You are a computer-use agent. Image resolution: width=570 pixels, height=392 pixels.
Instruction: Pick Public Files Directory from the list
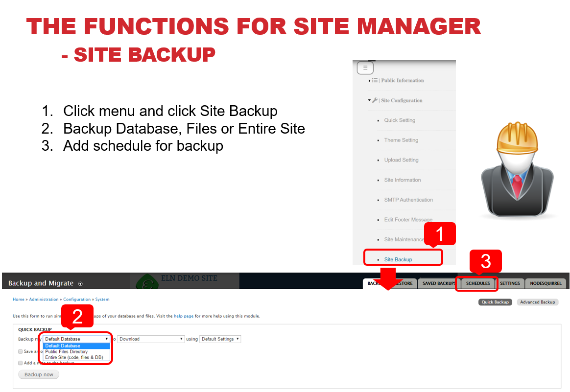(67, 352)
